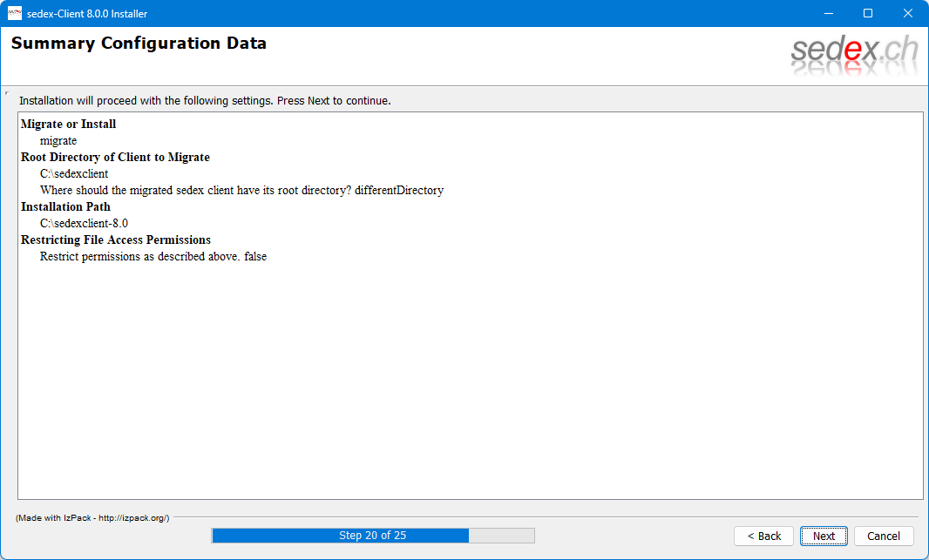
Task: Click the sedex installer icon in title bar
Action: click(15, 13)
